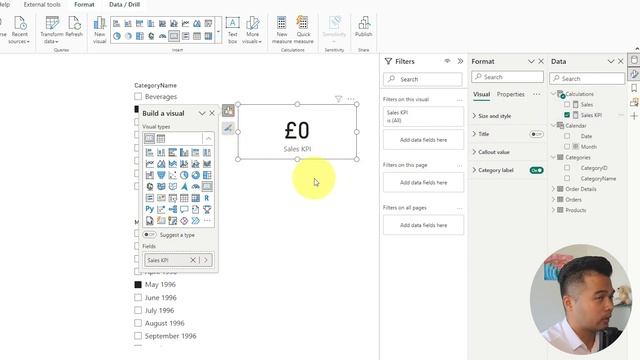Refresh the data using the Refresh icon
The height and width of the screenshot is (360, 640).
tap(74, 24)
